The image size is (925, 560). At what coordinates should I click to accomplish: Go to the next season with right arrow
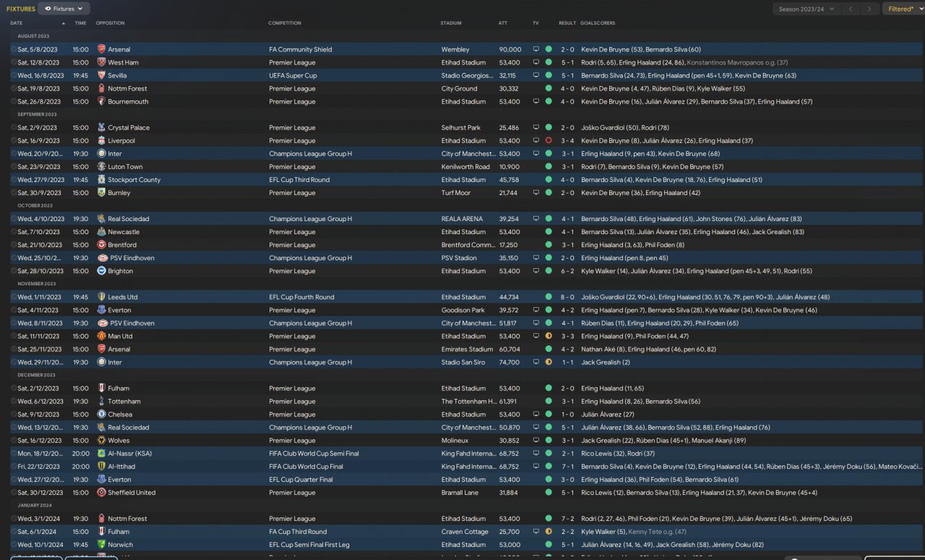pyautogui.click(x=870, y=9)
